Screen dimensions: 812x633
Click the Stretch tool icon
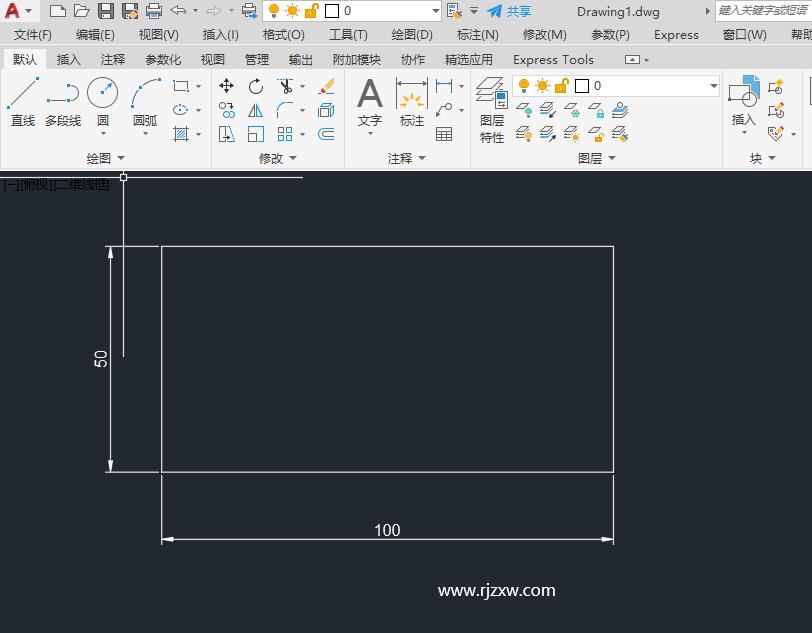[226, 134]
